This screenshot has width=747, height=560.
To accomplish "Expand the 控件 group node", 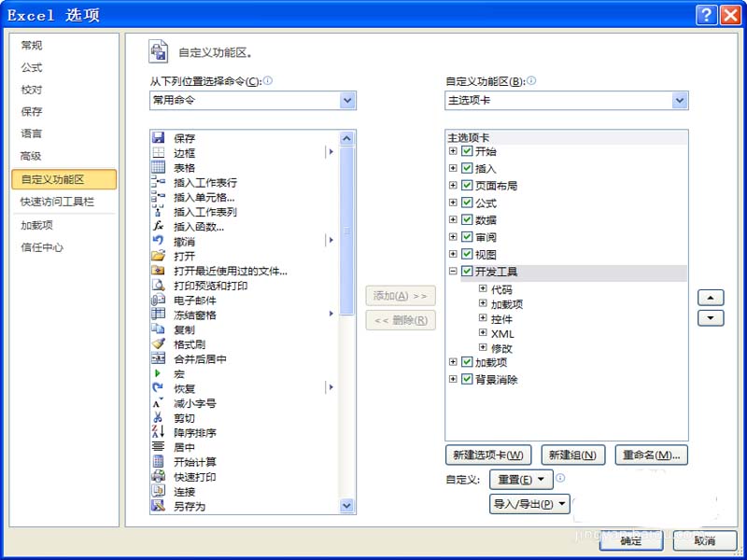I will pyautogui.click(x=483, y=318).
